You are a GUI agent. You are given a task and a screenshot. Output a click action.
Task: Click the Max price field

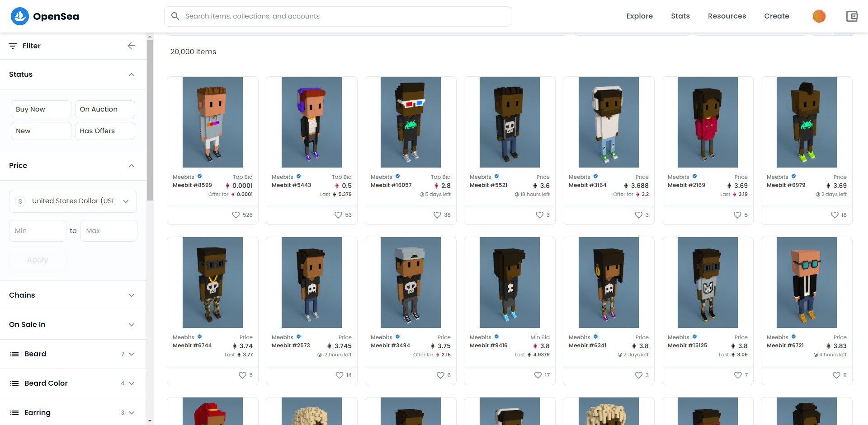(109, 231)
